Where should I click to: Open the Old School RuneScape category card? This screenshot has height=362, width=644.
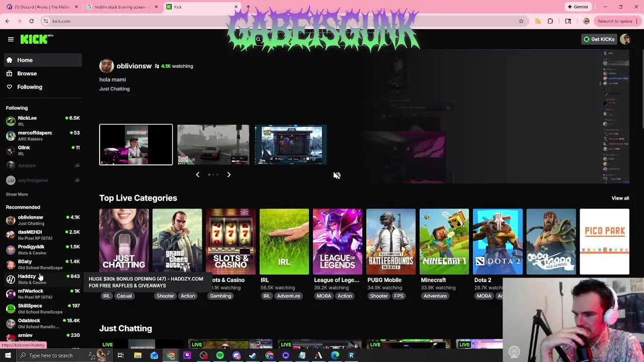click(551, 242)
